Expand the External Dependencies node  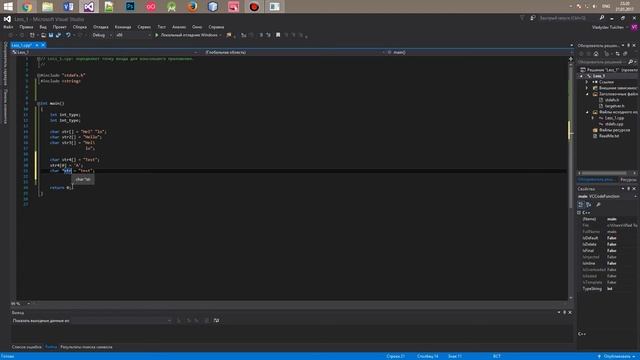click(x=587, y=88)
